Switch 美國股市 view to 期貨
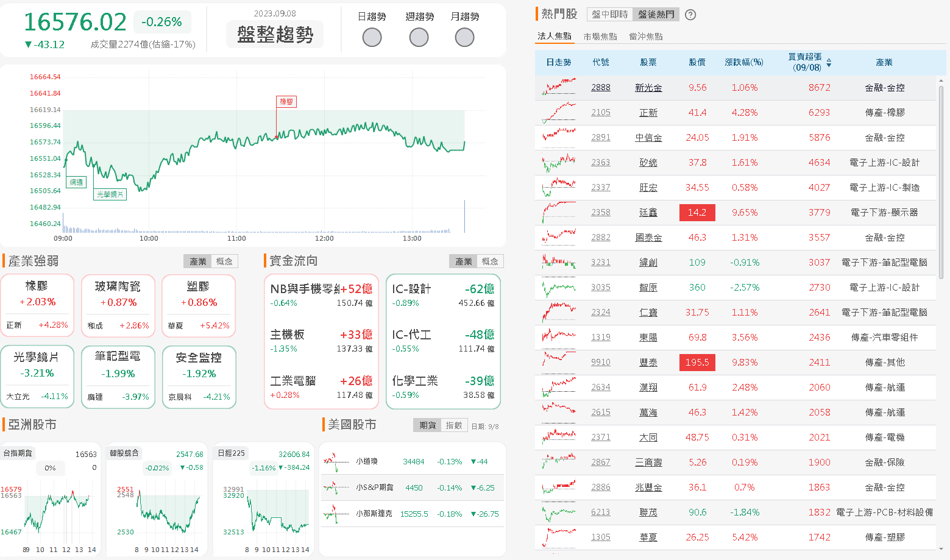Image resolution: width=950 pixels, height=560 pixels. coord(428,425)
